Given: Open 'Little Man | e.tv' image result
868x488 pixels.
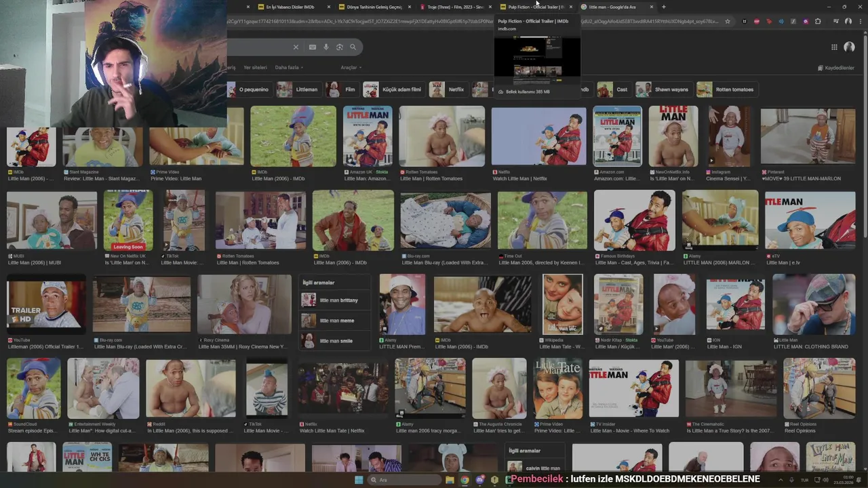Looking at the screenshot, I should tap(810, 220).
